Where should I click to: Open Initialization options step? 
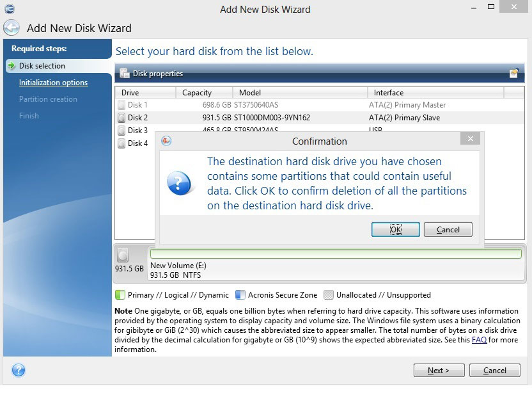pos(53,83)
